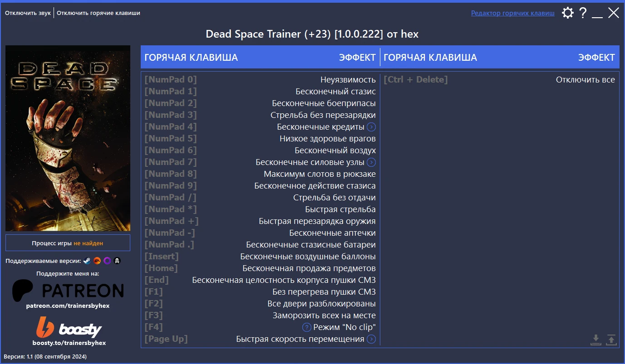The image size is (625, 364).
Task: Click the Epic Games purple version icon
Action: 107,260
